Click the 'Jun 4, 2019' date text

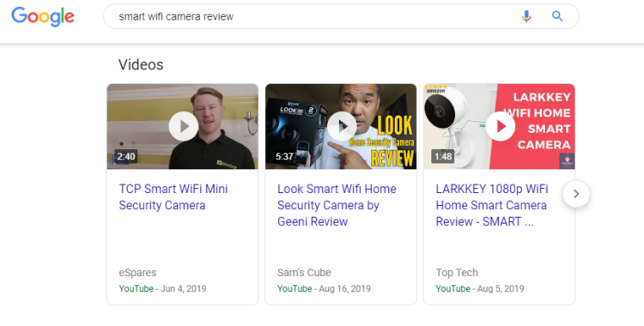pyautogui.click(x=183, y=288)
